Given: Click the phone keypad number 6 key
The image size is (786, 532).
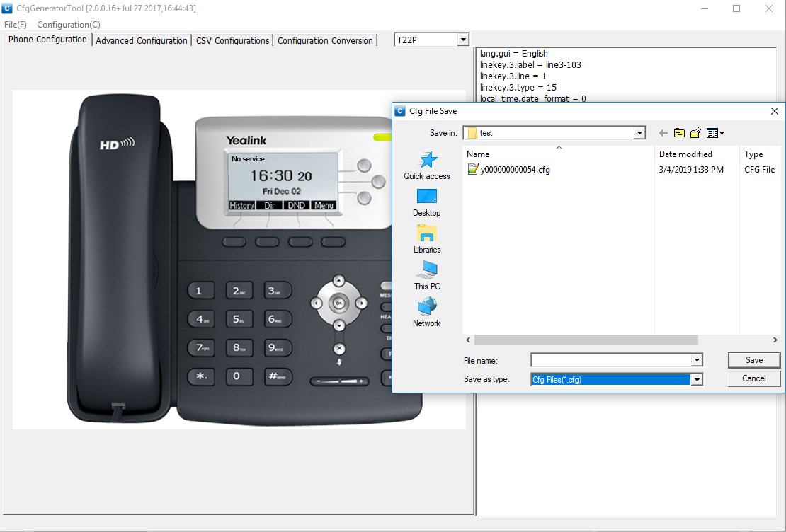Looking at the screenshot, I should tap(278, 319).
